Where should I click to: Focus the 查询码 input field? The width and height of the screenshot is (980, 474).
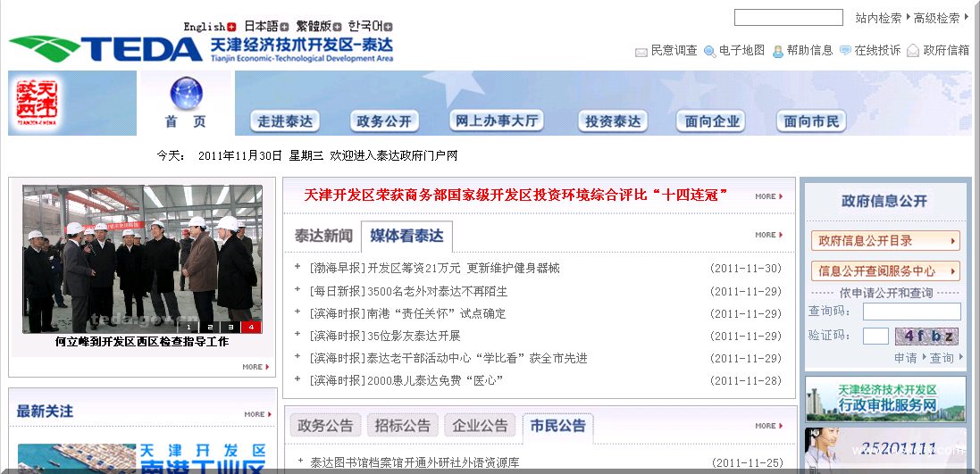point(911,312)
